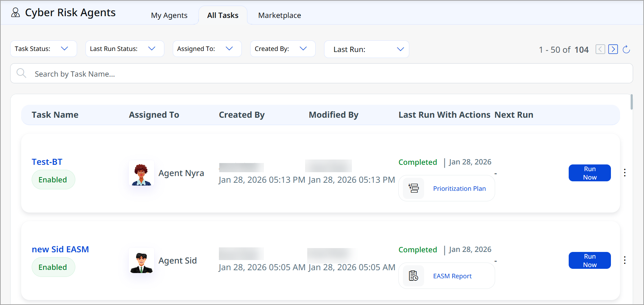
Task: Click the Enabled badge for Test-BT
Action: coord(53,180)
